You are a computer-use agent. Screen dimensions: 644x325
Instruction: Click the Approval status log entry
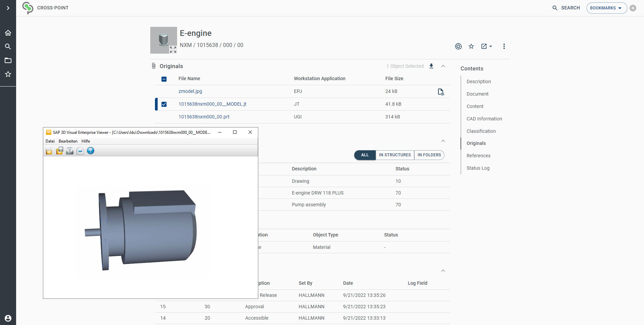point(255,307)
